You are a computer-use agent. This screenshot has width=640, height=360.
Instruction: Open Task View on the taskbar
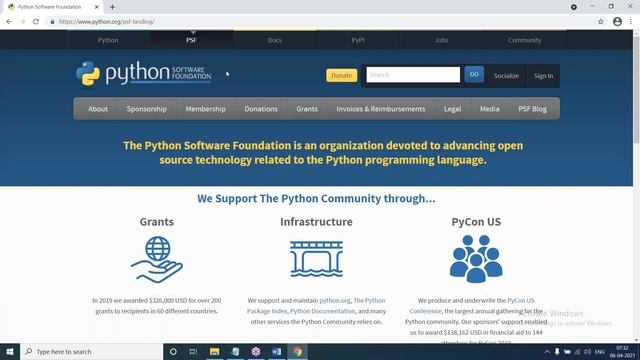coord(193,351)
